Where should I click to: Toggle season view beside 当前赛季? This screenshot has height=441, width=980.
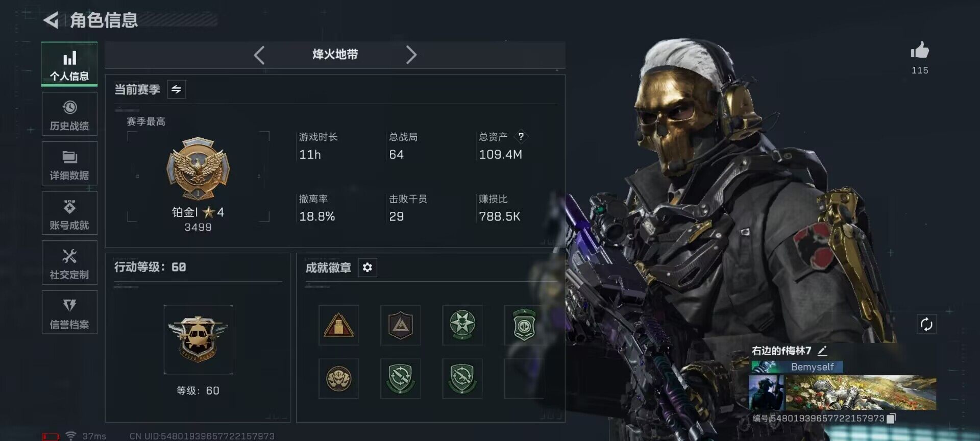176,89
